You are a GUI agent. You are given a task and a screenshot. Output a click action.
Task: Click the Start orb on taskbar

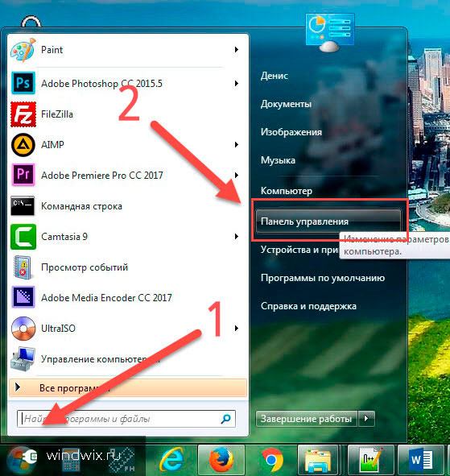[x=22, y=460]
